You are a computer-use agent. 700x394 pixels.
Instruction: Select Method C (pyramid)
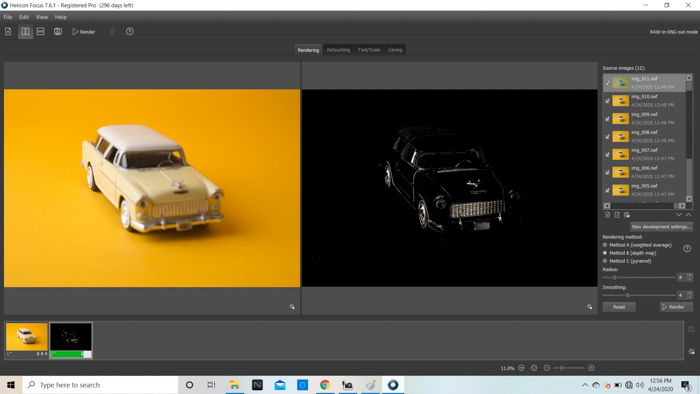point(627,261)
